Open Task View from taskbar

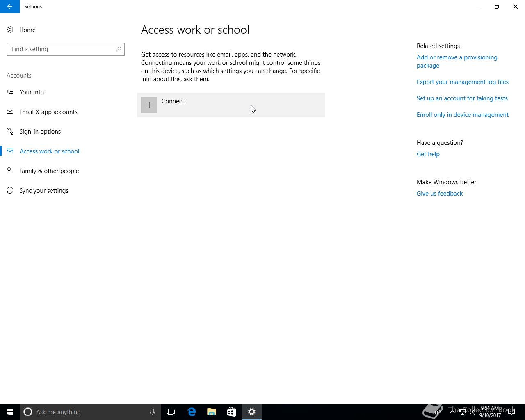point(171,412)
